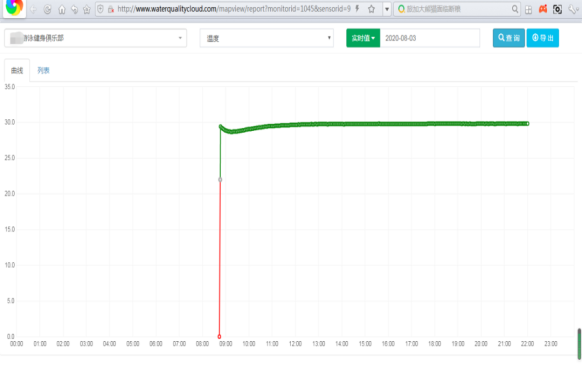Expand the green 实时值 dropdown button
Viewport: 583px width, 371px height.
pos(363,38)
